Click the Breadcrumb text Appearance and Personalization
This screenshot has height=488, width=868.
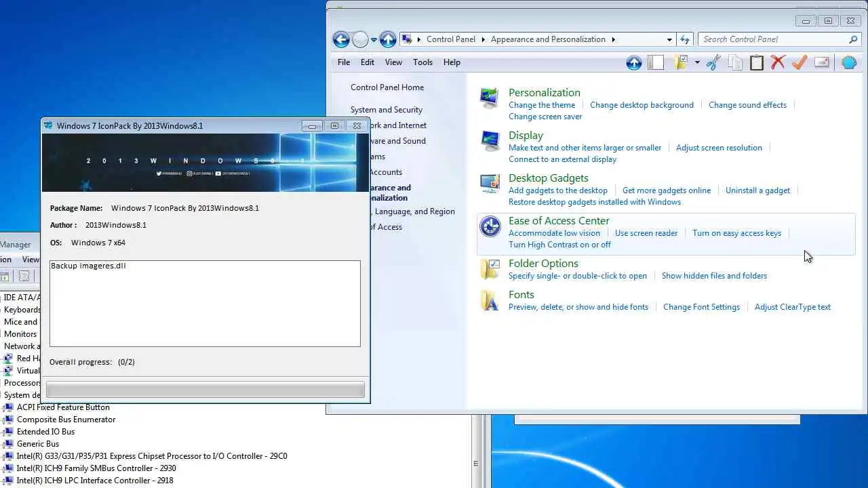[x=548, y=39]
